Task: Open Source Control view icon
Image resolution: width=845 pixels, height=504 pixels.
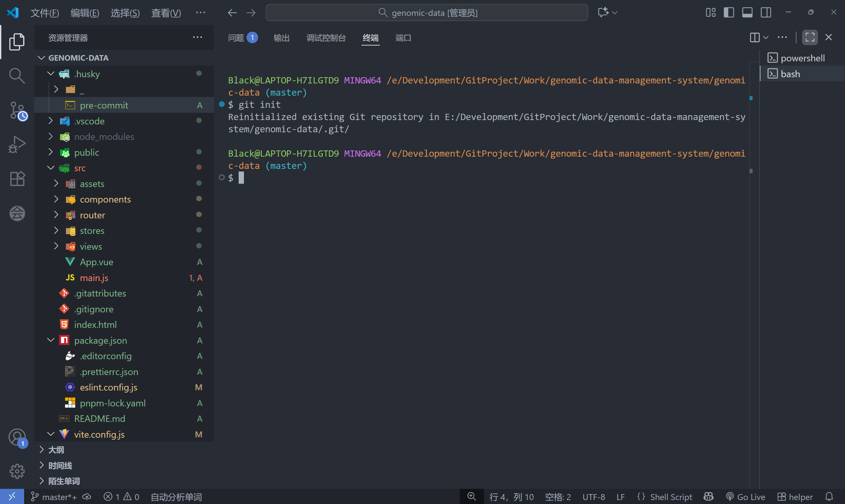Action: point(17,110)
